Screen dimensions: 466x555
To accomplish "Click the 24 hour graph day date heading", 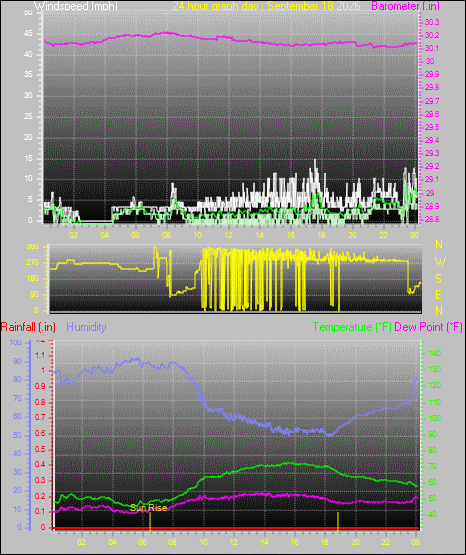I will 266,5.
